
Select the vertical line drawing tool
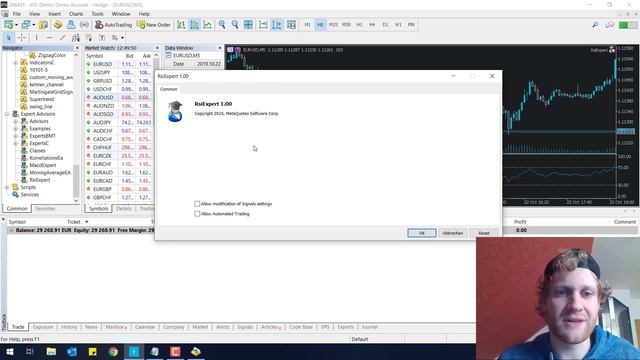coord(36,38)
